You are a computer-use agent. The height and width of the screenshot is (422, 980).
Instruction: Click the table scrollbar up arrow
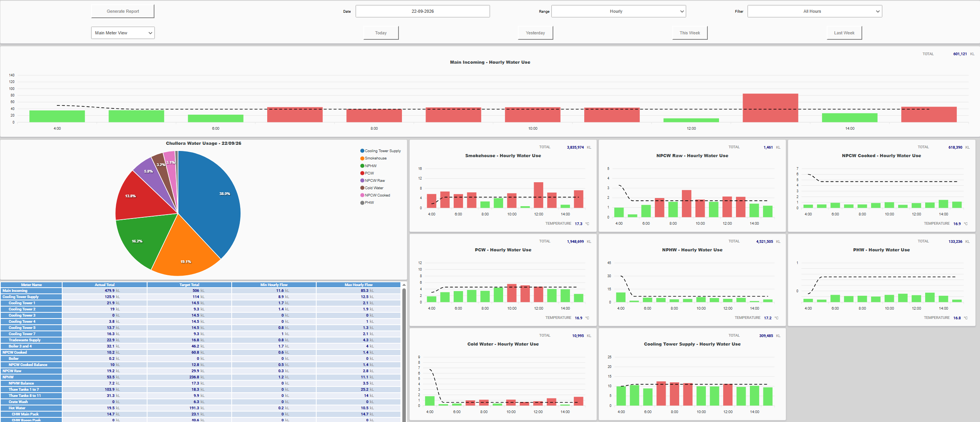404,285
